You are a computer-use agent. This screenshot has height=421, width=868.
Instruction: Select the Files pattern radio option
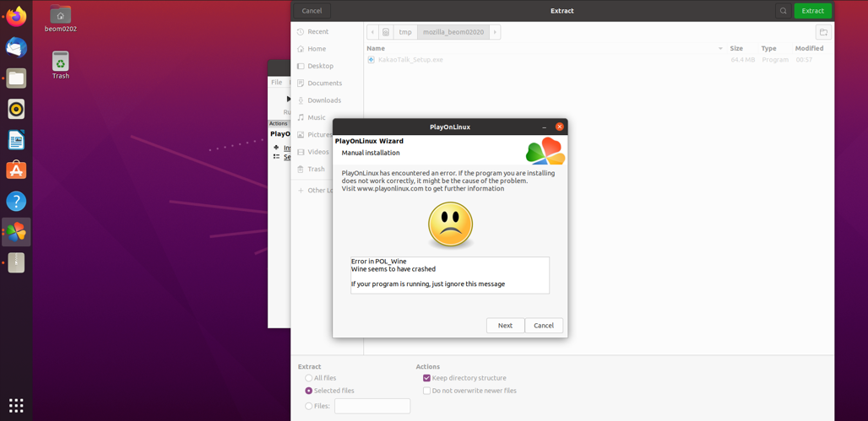tap(309, 406)
